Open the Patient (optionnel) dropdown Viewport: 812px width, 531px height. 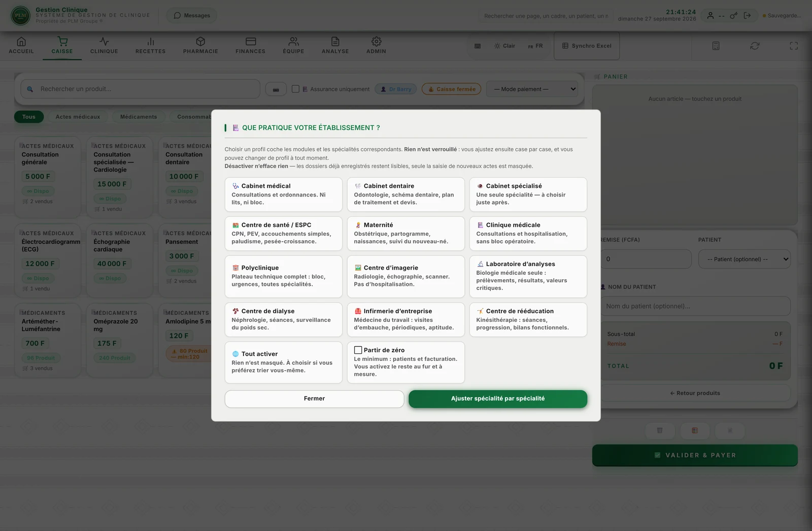[x=745, y=259]
